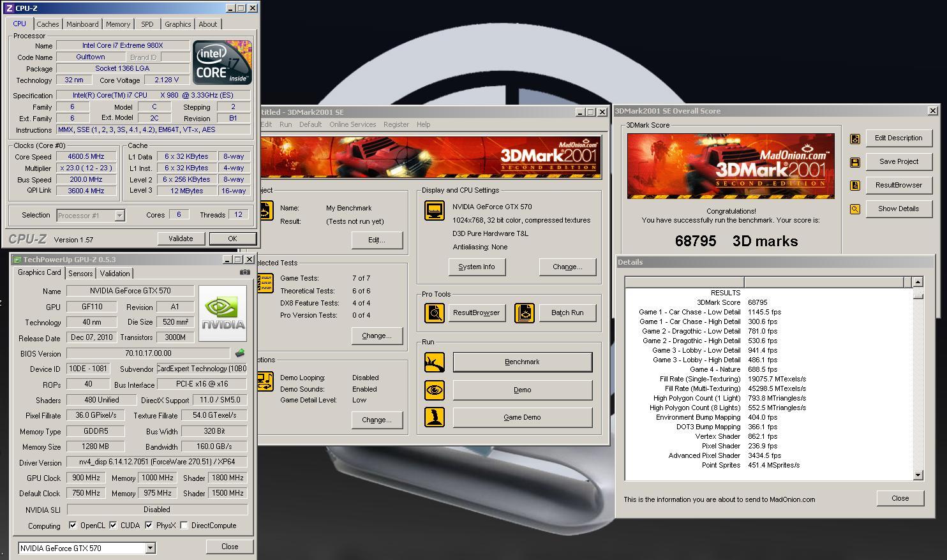Screen dimensions: 947x560
Task: Click the Game Demo button
Action: [x=522, y=417]
